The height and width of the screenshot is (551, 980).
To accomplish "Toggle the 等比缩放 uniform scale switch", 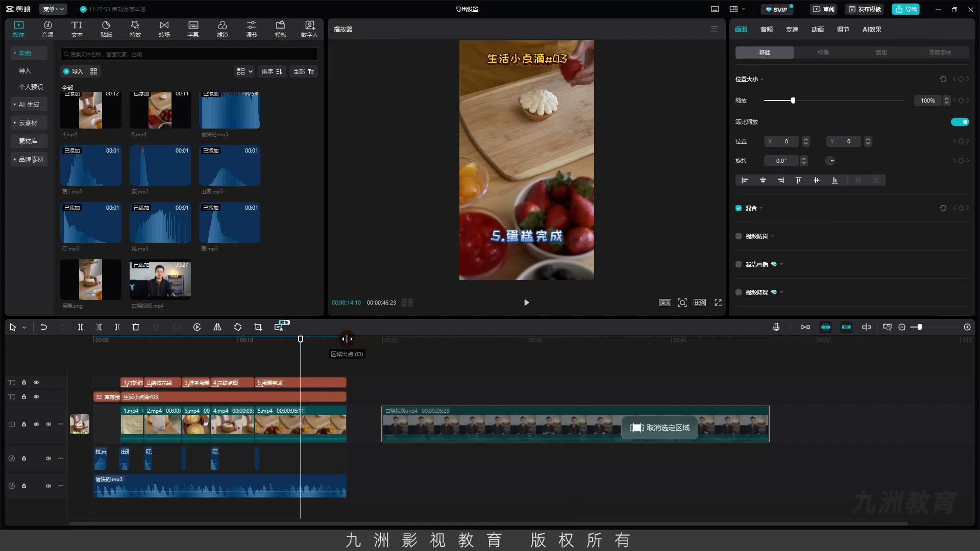I will [x=960, y=122].
